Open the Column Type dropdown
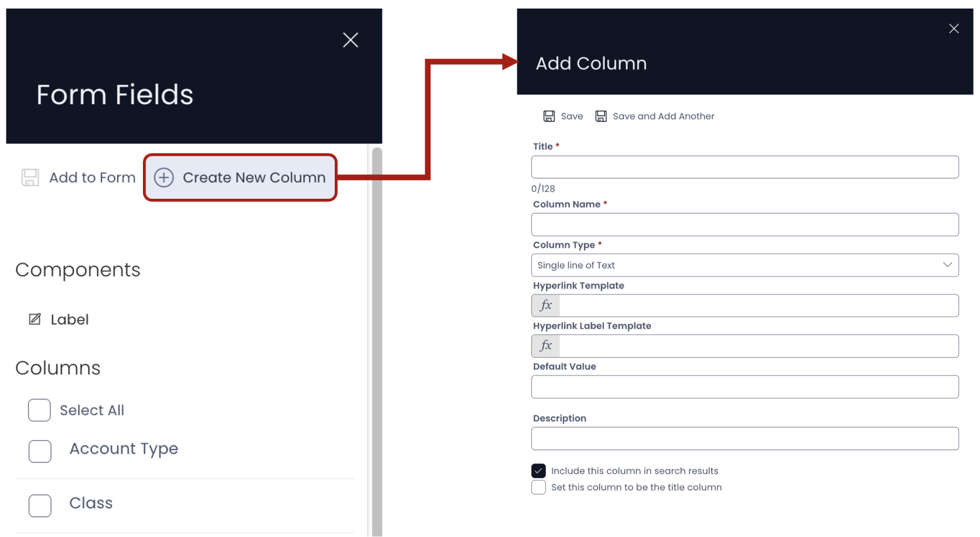 coord(949,265)
